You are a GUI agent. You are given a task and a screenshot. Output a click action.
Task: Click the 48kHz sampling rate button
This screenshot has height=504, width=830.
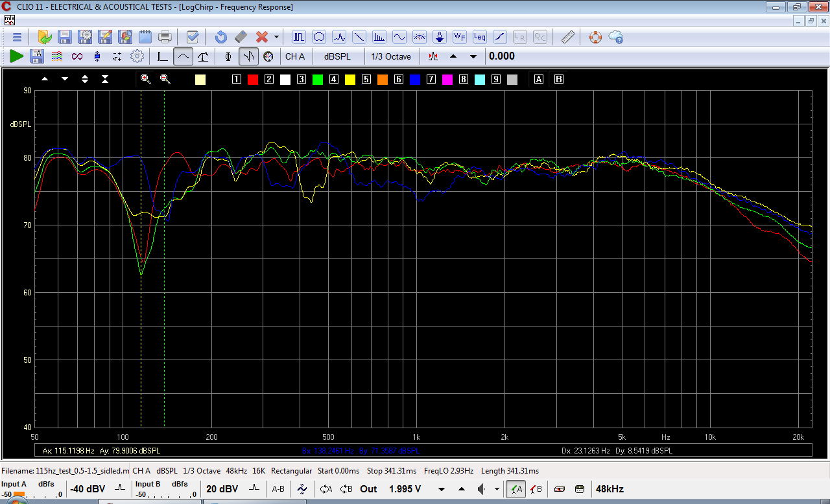[610, 489]
